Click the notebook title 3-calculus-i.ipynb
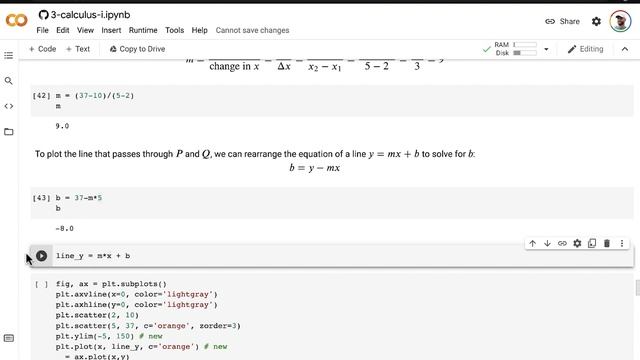Image resolution: width=640 pixels, height=360 pixels. tap(90, 15)
